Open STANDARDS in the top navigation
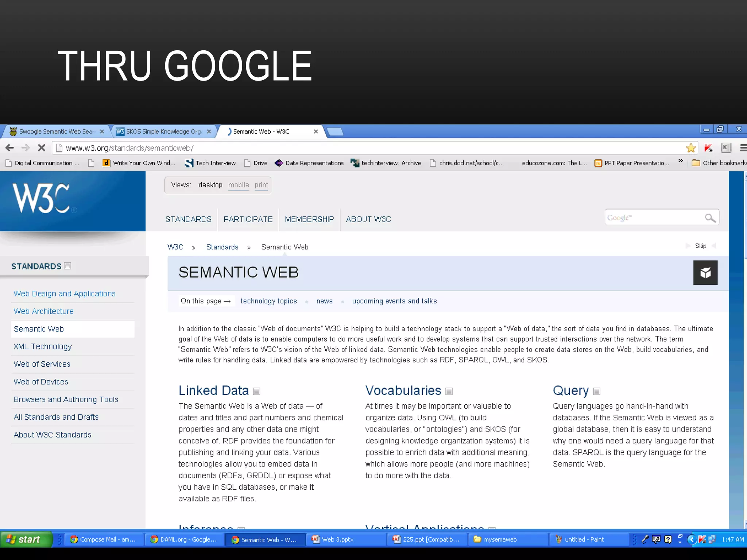Viewport: 747px width, 560px height. (188, 219)
